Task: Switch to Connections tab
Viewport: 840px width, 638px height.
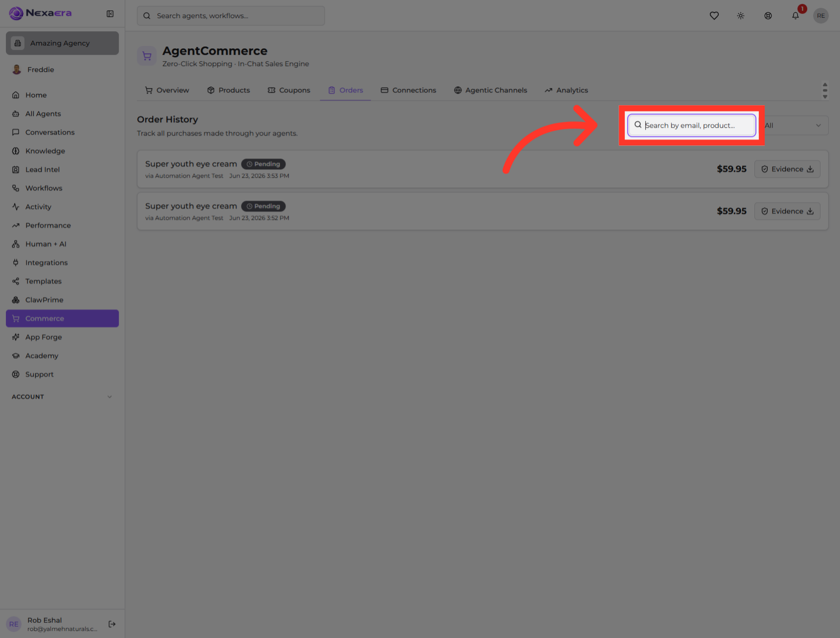Action: tap(408, 90)
